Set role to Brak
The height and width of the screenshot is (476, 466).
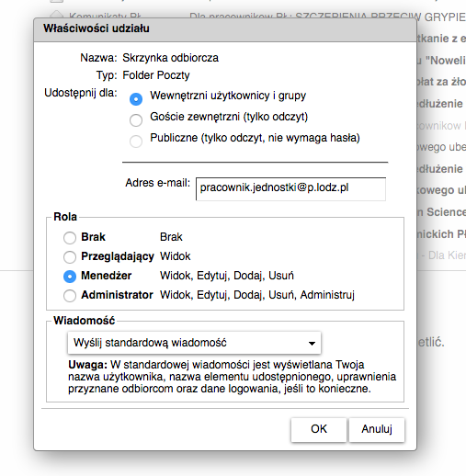70,238
